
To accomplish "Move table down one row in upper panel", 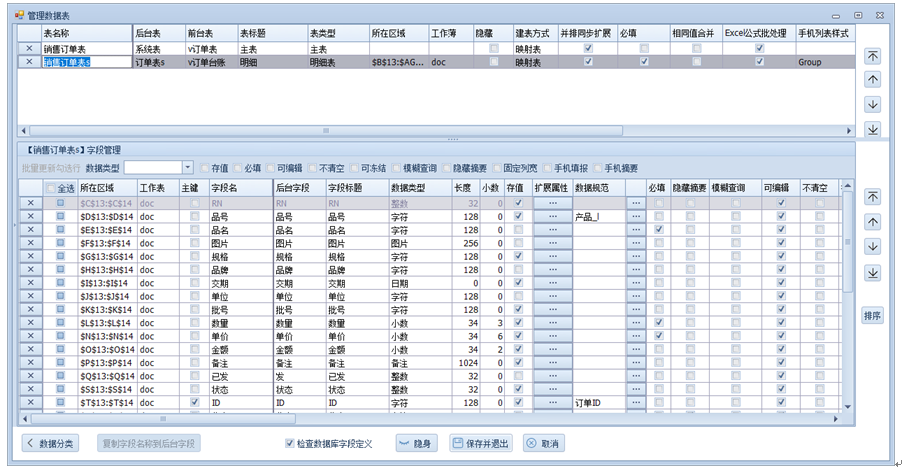I will [x=873, y=104].
